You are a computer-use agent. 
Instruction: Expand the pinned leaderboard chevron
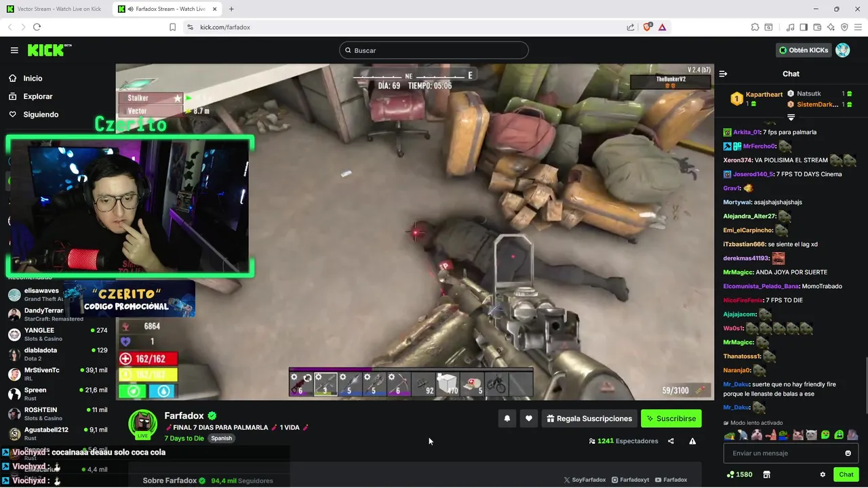791,117
